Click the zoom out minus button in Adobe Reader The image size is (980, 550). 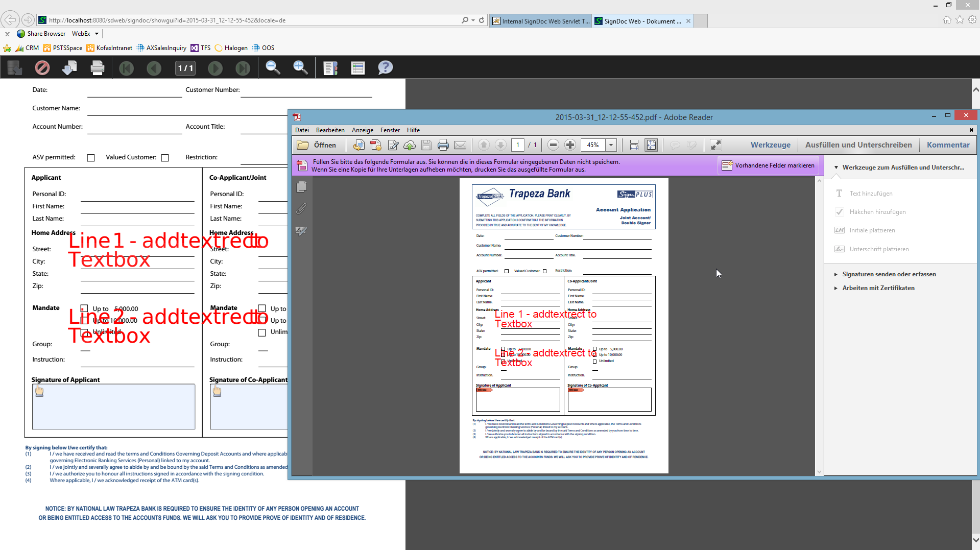pos(553,145)
